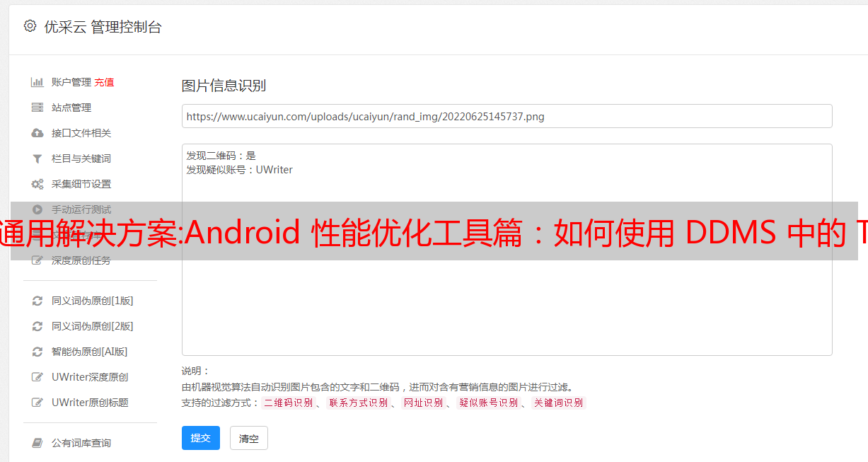Click the refresh icon for 智能伪原创[AI版]

(x=37, y=352)
